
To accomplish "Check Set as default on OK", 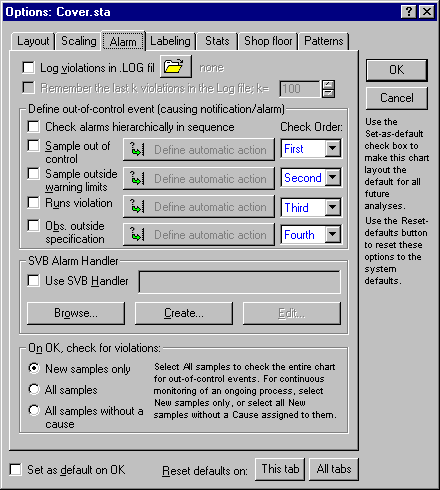I will point(15,470).
